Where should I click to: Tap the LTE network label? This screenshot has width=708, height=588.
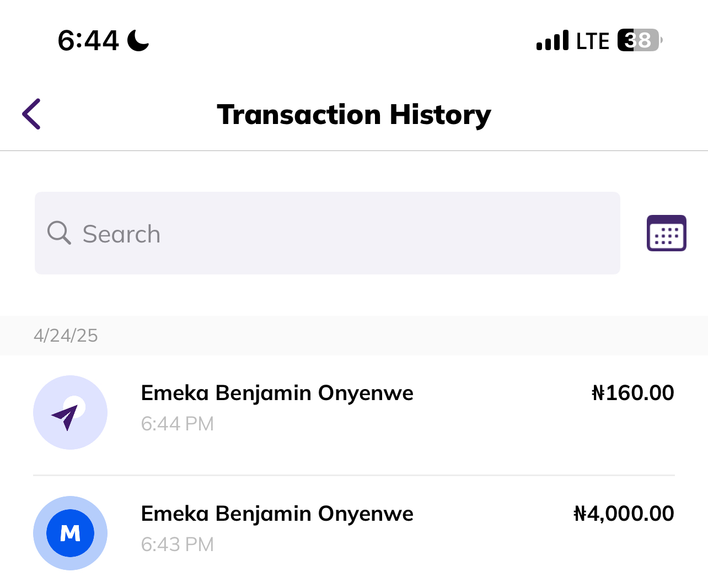[x=593, y=41]
